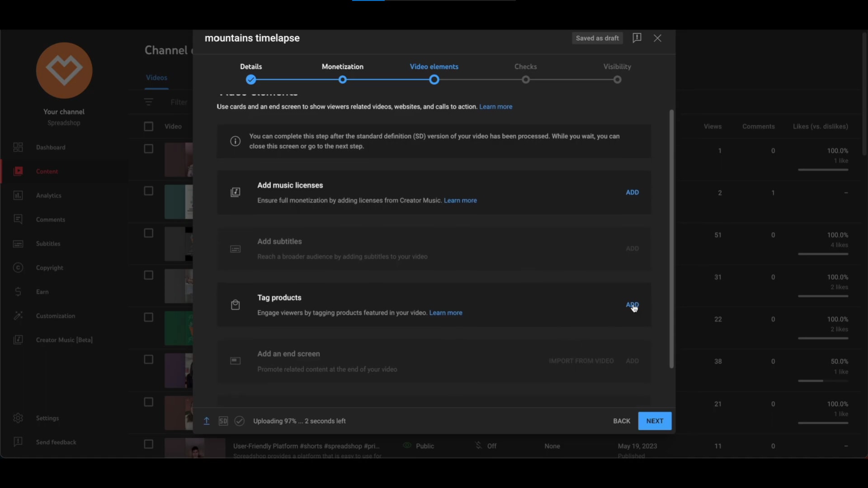
Task: Open the Analytics sidebar icon
Action: pos(18,195)
